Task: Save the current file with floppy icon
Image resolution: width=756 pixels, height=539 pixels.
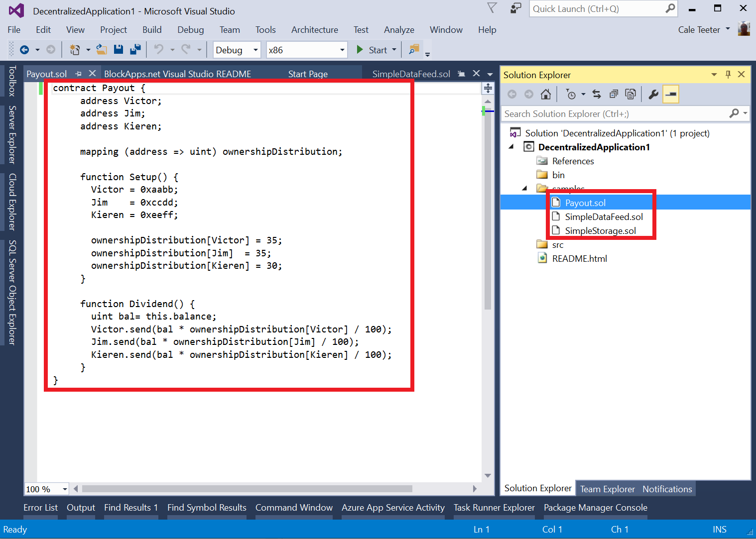Action: pos(119,50)
